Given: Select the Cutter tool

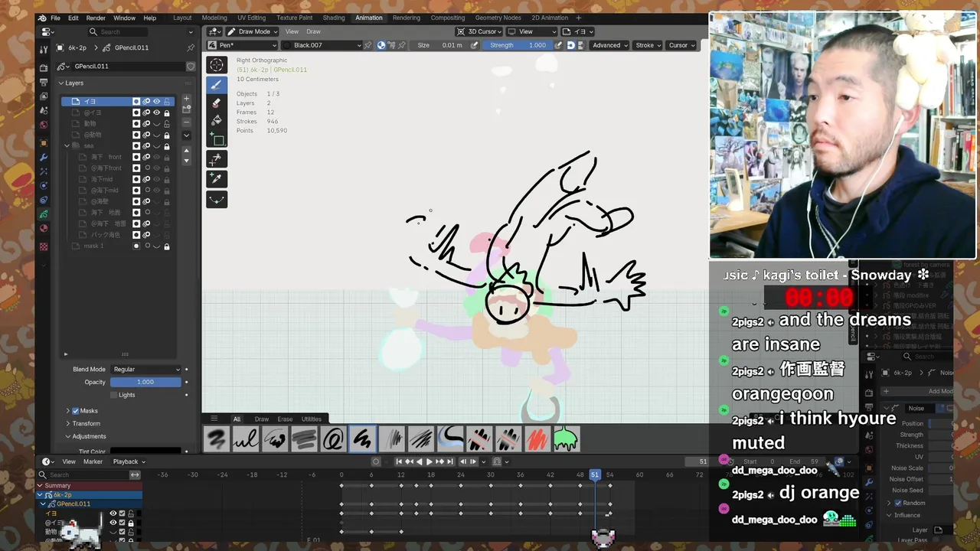Looking at the screenshot, I should (x=217, y=158).
